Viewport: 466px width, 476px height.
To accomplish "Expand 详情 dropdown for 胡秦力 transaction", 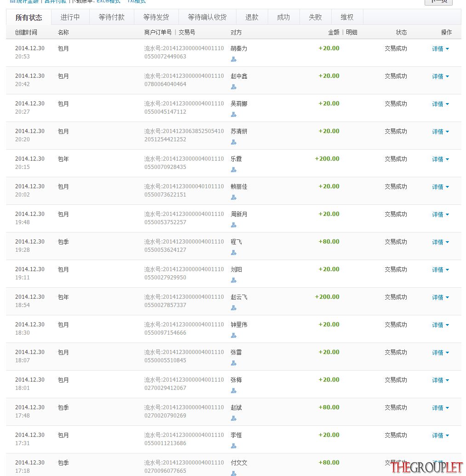I will [x=441, y=49].
